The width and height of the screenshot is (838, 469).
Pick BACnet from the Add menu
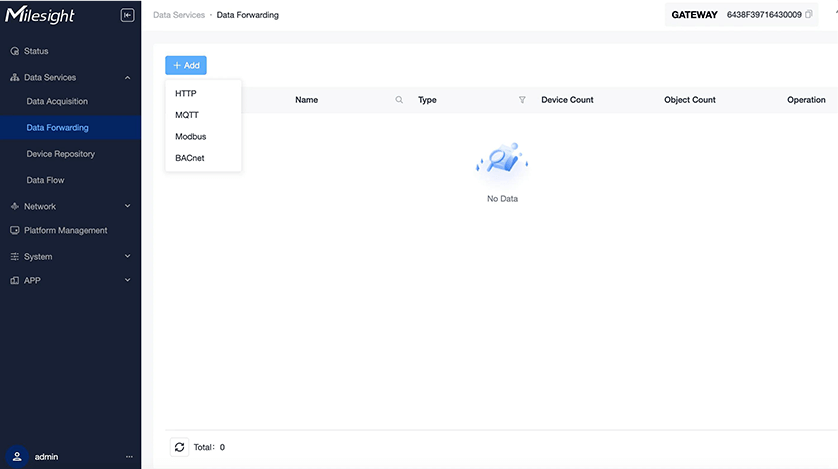coord(190,158)
